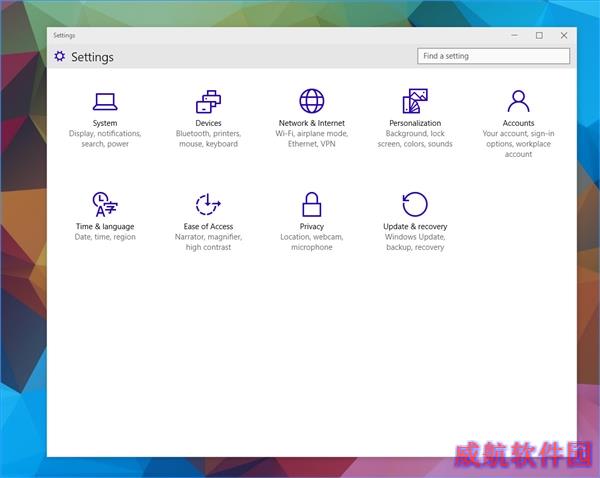Viewport: 600px width, 478px height.
Task: Open the Ease of Access icon
Action: point(208,204)
